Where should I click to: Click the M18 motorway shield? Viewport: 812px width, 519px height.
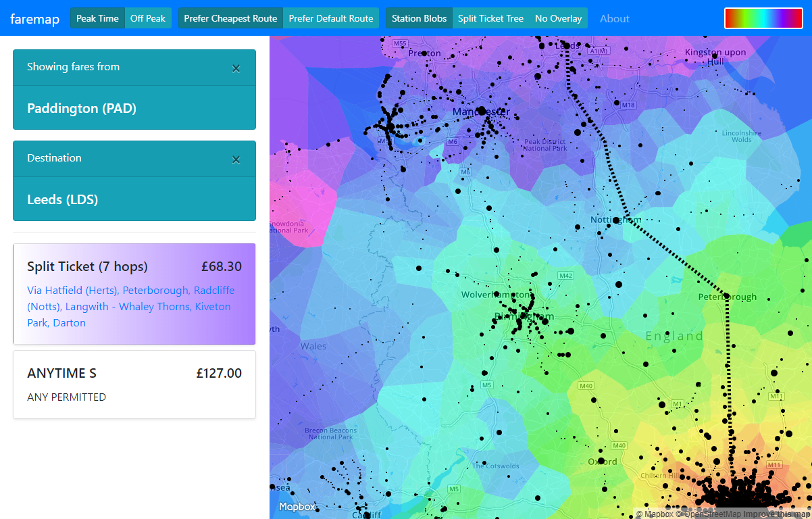pos(628,105)
